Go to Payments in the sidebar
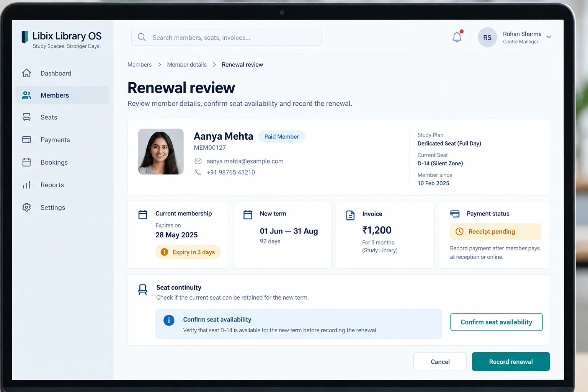588x392 pixels. [x=63, y=140]
